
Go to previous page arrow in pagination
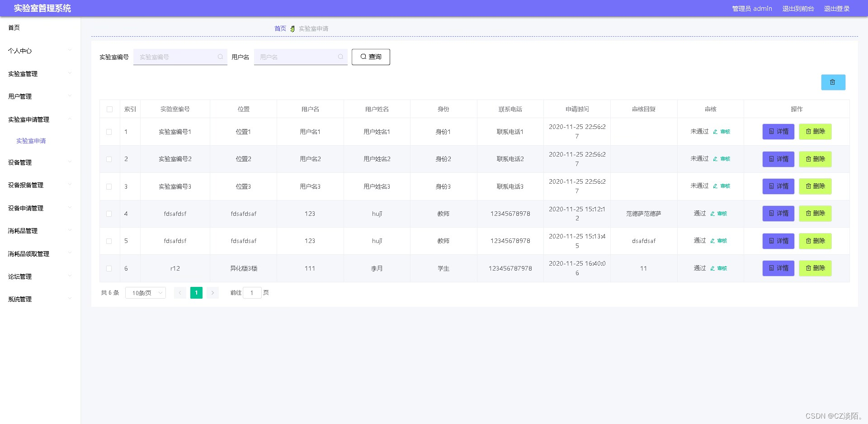pyautogui.click(x=180, y=293)
